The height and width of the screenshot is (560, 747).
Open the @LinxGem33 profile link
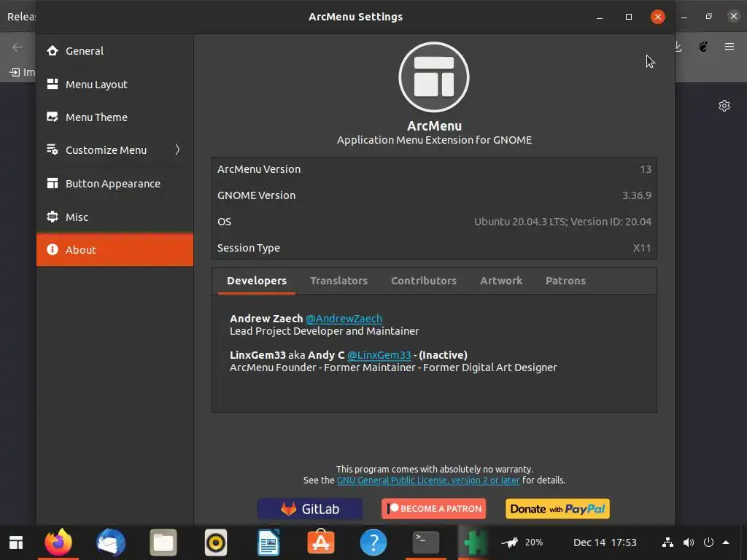(379, 355)
